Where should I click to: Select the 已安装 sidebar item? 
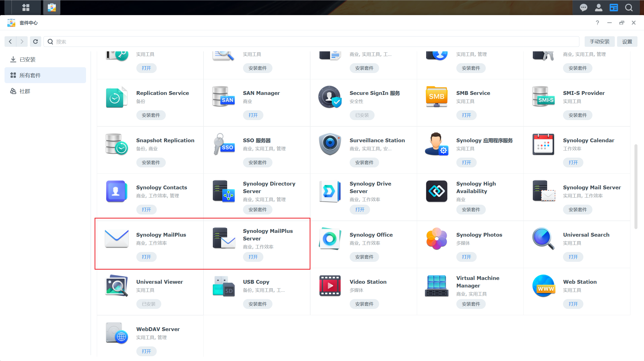[x=45, y=59]
